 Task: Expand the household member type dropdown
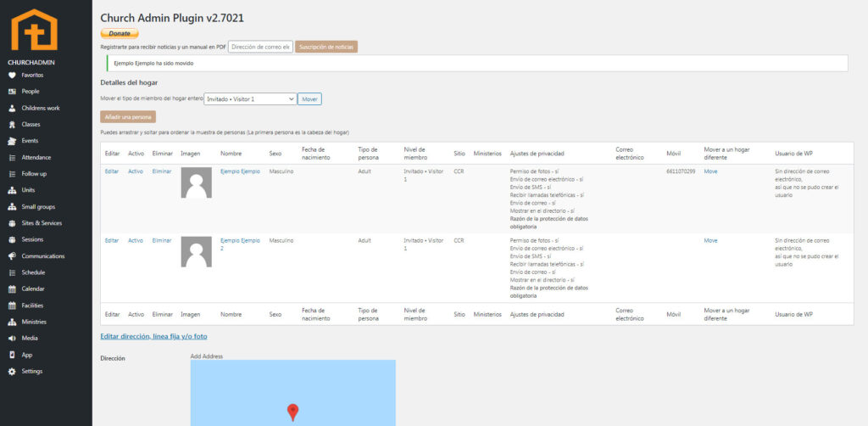(x=250, y=99)
